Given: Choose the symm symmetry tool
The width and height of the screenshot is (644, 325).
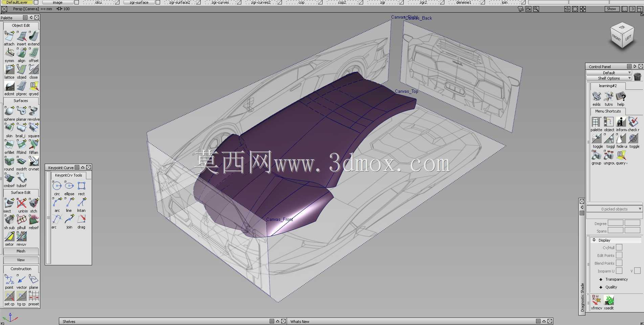Looking at the screenshot, I should (9, 53).
